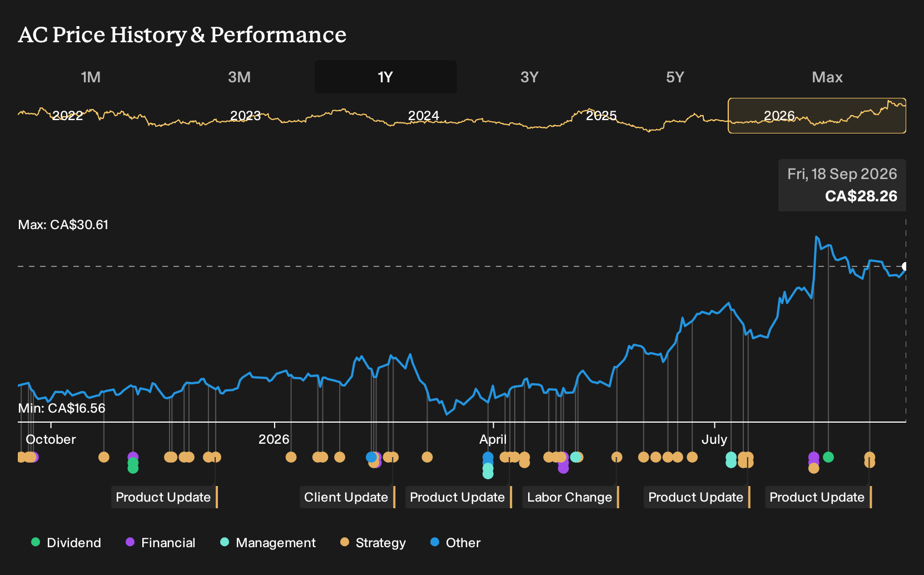Click Strategy marker connected to Labor Change
This screenshot has height=575, width=924.
tap(617, 457)
